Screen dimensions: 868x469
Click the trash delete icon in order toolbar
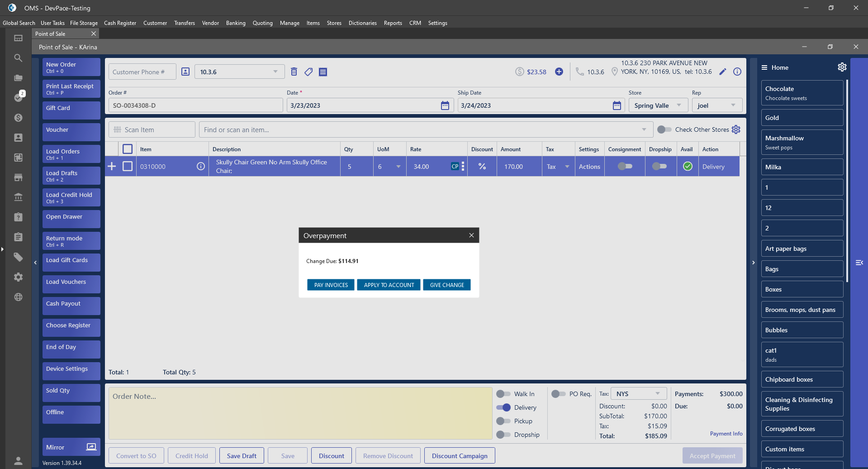tap(294, 72)
